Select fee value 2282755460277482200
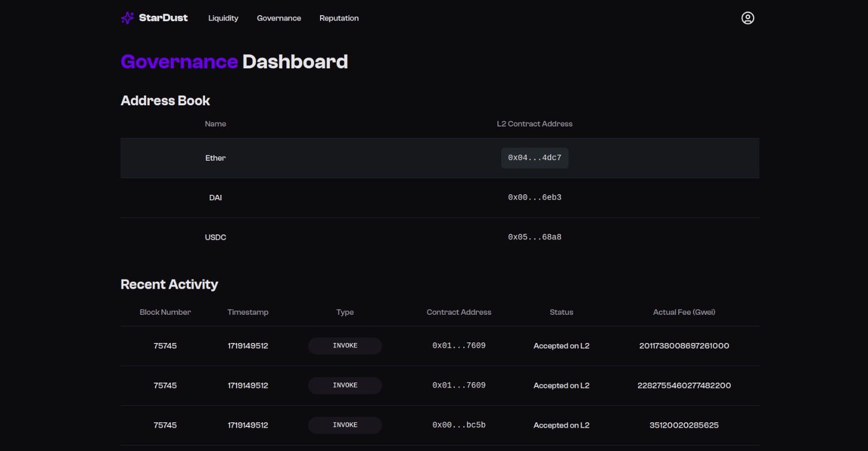The height and width of the screenshot is (451, 868). (684, 385)
